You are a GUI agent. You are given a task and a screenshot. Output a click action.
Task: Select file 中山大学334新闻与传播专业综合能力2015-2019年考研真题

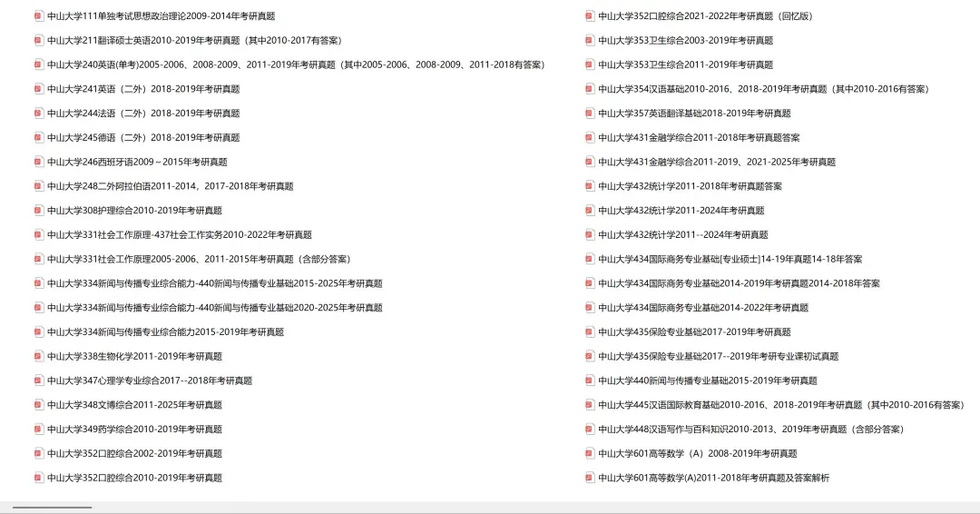pyautogui.click(x=166, y=332)
